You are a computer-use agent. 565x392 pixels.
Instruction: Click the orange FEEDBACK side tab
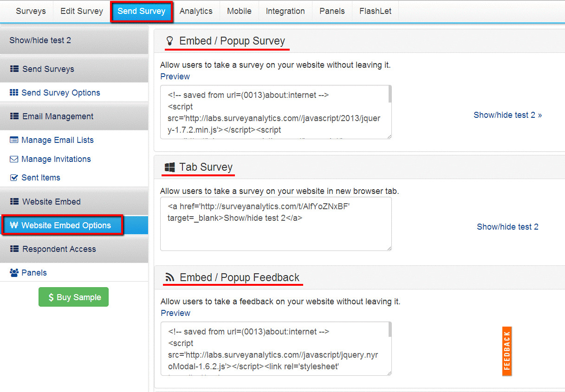507,351
